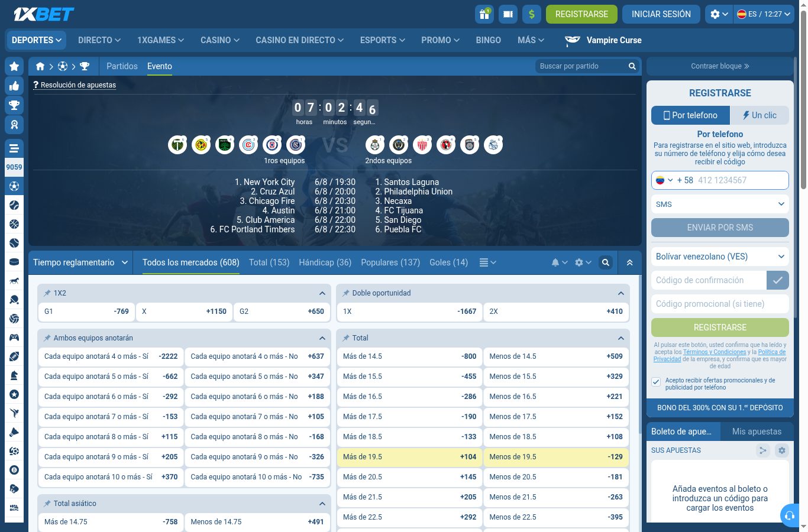Switch to the Mis apuestas tab
808x532 pixels.
pos(757,432)
